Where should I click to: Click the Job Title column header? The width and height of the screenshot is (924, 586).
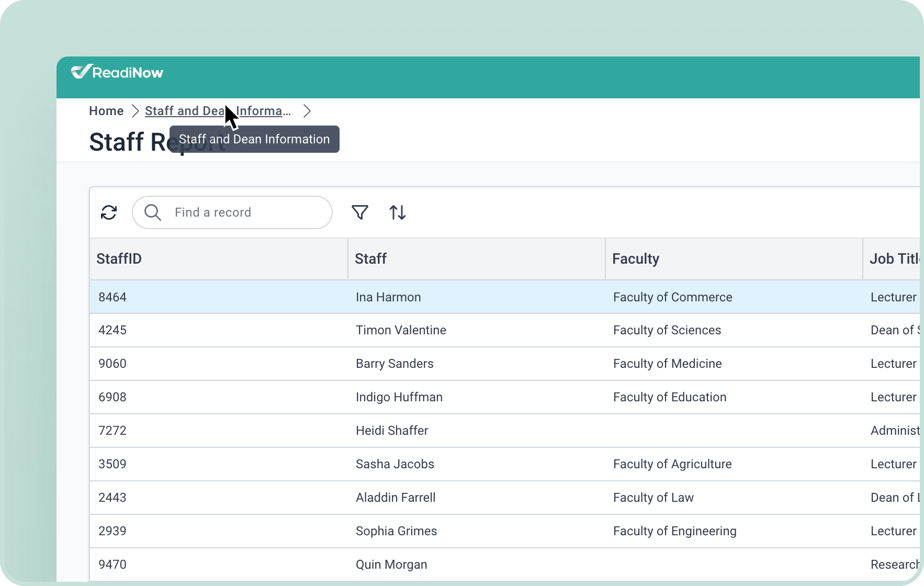click(893, 259)
